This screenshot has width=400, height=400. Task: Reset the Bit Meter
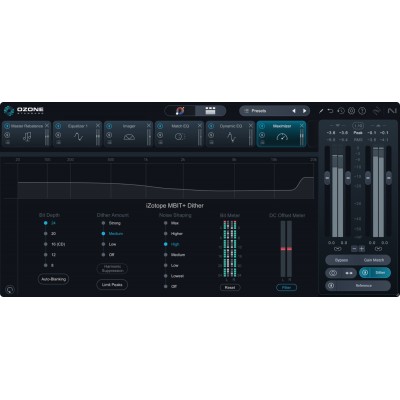click(x=230, y=287)
